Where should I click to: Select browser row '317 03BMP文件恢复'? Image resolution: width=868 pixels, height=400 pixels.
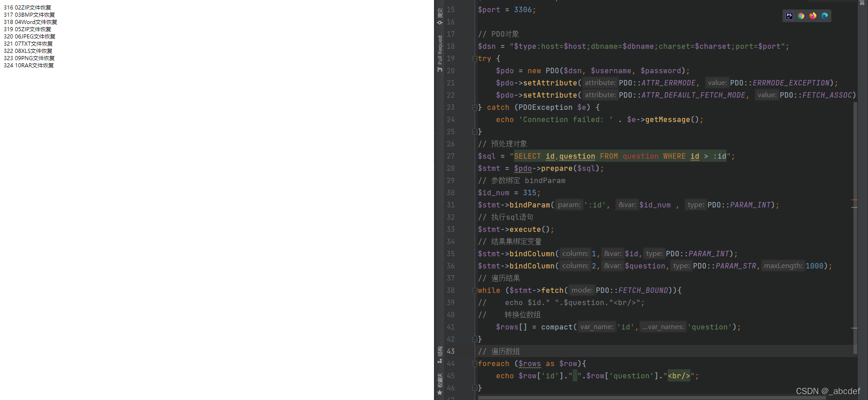(x=29, y=15)
